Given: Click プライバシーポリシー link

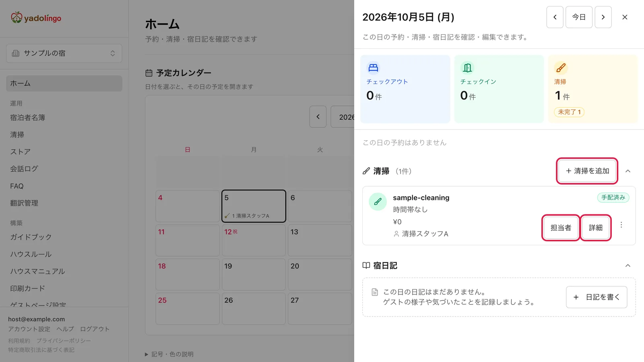Looking at the screenshot, I should (x=64, y=341).
